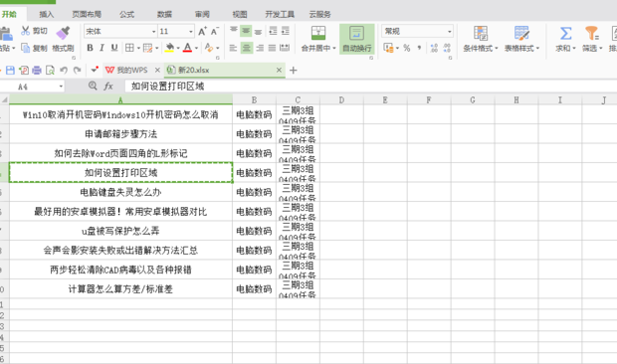Click the draw border table icon
The image size is (617, 364).
pos(147,48)
